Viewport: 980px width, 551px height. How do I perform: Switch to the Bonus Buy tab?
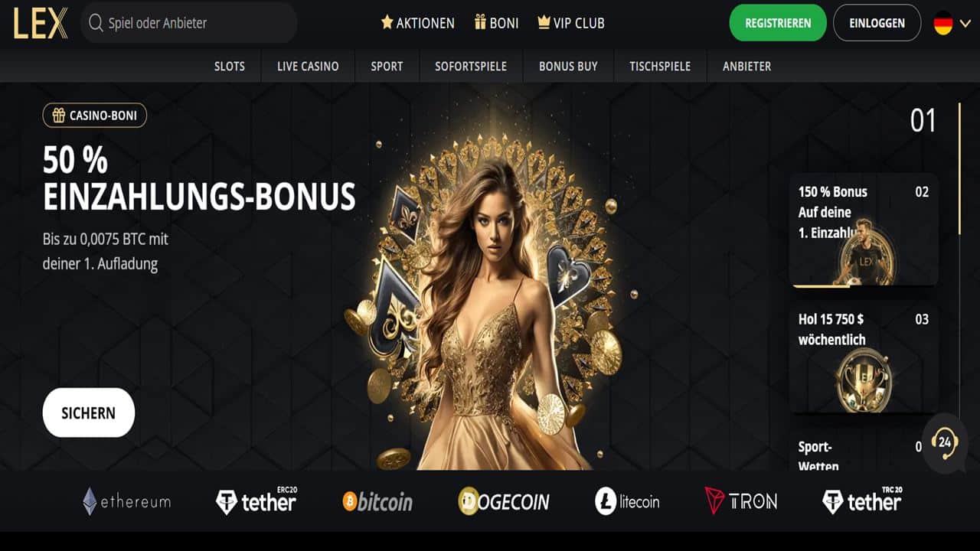coord(568,67)
